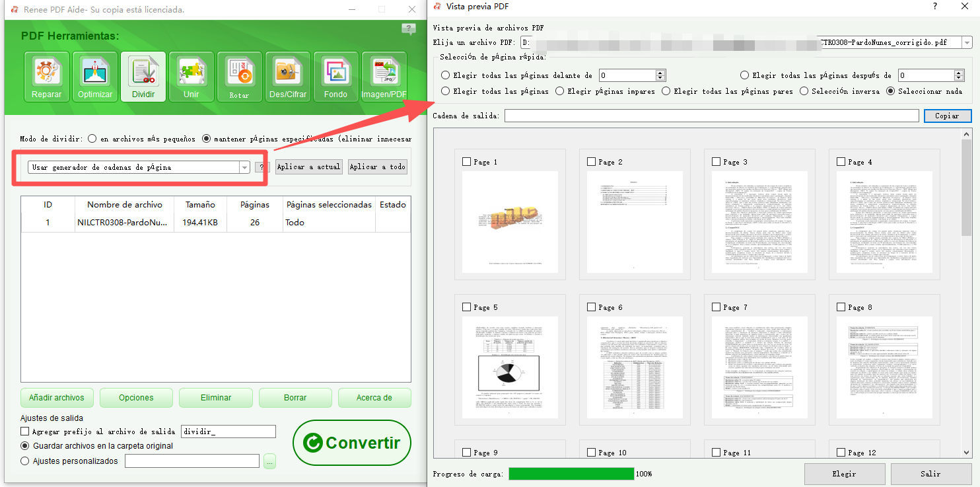
Task: Select 'Elegir páginas impares' radio option
Action: pyautogui.click(x=560, y=91)
